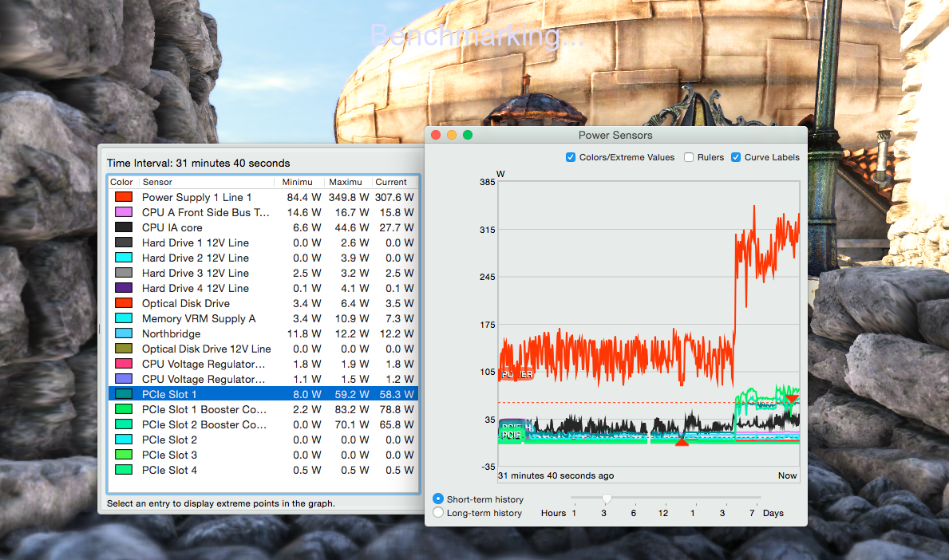Select the Hard Drive 4 12V Line row
This screenshot has height=560, width=949.
(x=263, y=288)
